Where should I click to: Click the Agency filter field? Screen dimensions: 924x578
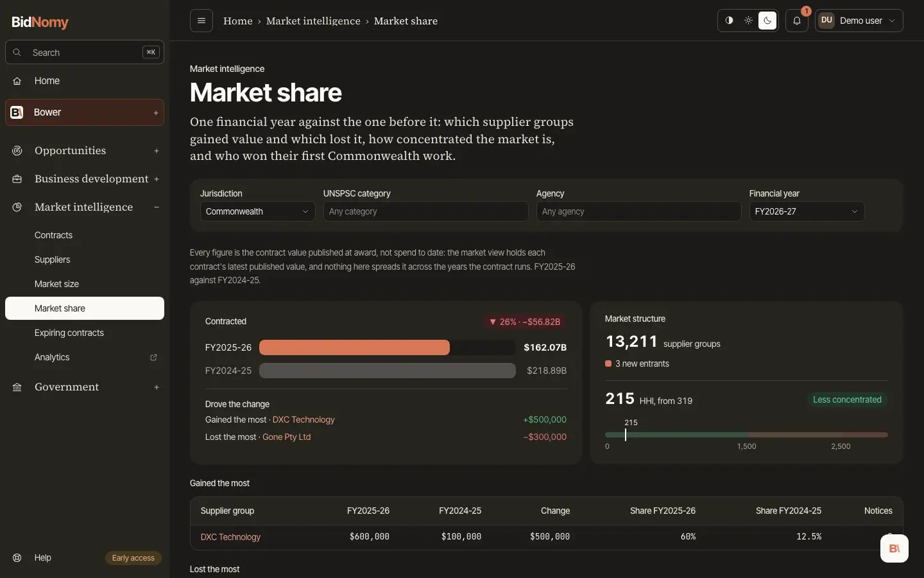[x=639, y=211]
